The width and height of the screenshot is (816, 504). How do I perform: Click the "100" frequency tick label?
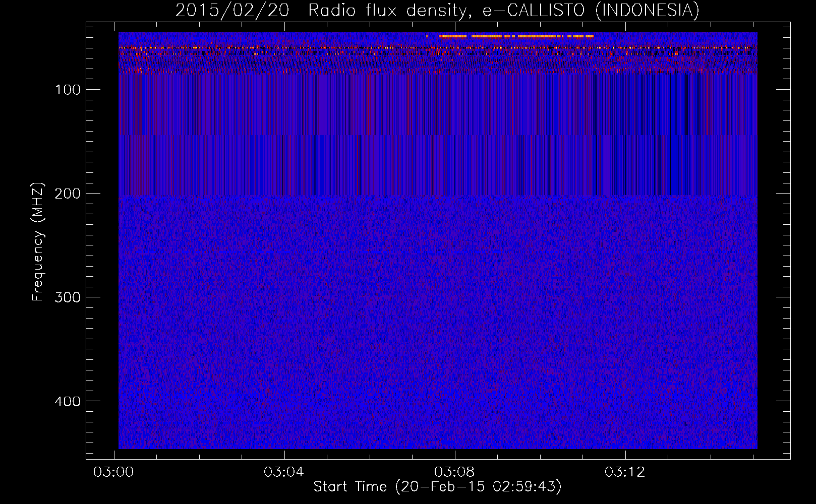click(x=68, y=90)
